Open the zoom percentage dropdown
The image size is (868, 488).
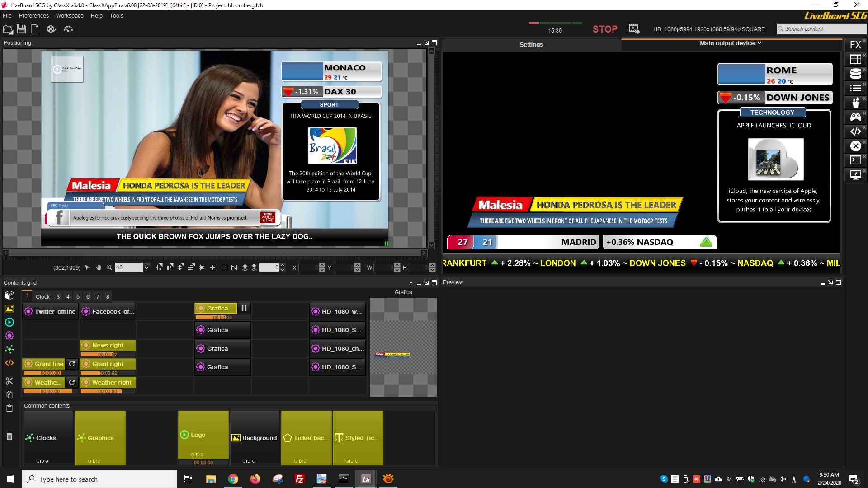[x=146, y=267]
